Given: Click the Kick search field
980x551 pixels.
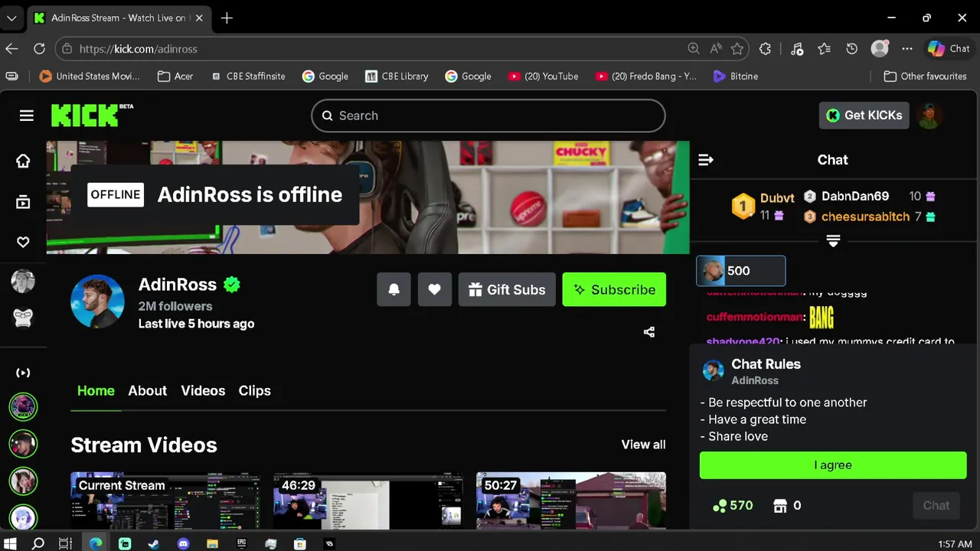Looking at the screenshot, I should click(488, 116).
